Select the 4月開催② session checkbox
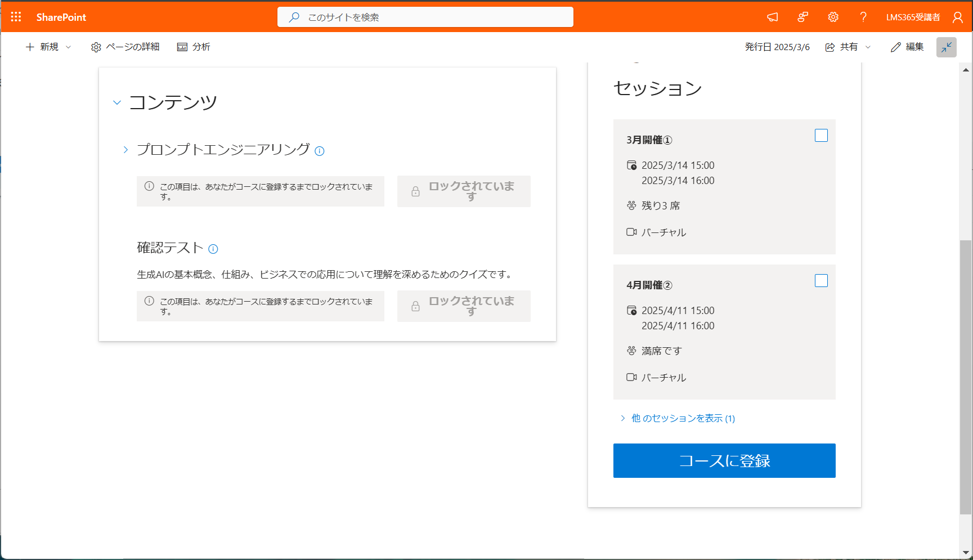 point(822,281)
